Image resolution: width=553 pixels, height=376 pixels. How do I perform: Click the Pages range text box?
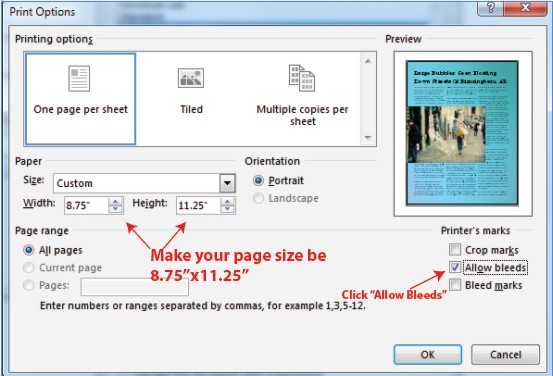click(134, 287)
